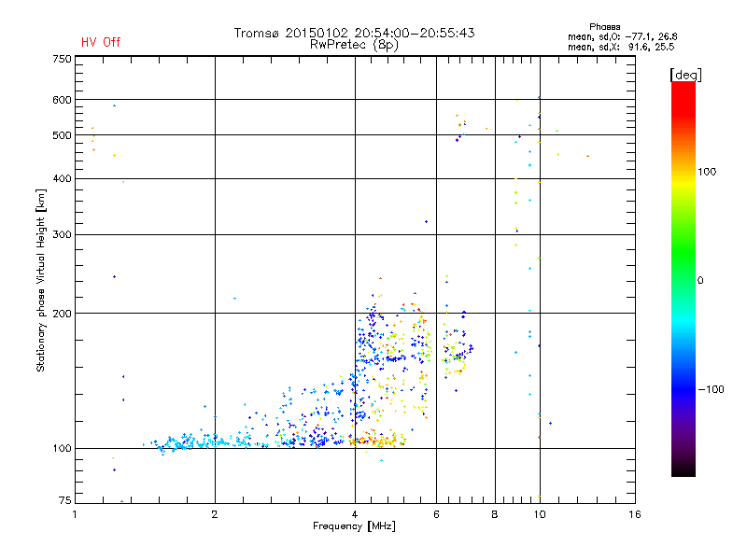
Task: Click the '750' height tick label
Action: 62,59
